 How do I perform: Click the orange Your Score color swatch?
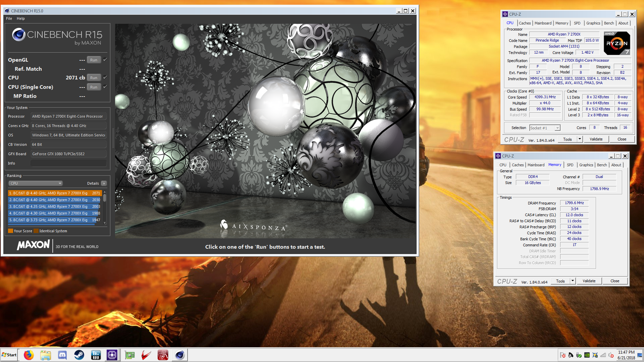point(10,231)
